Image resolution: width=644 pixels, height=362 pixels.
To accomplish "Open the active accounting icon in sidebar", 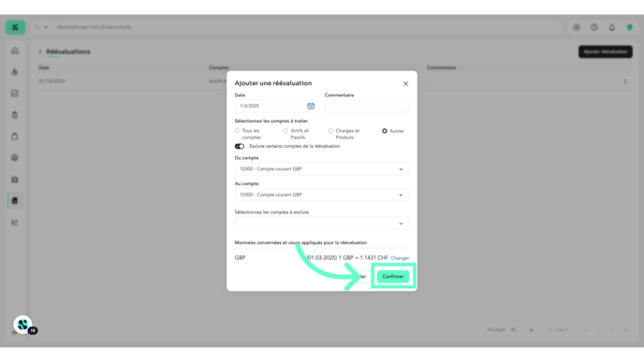I will (15, 201).
